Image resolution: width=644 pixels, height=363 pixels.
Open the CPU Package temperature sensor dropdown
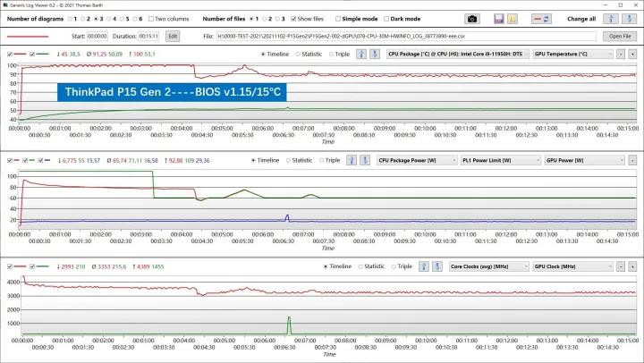point(459,54)
